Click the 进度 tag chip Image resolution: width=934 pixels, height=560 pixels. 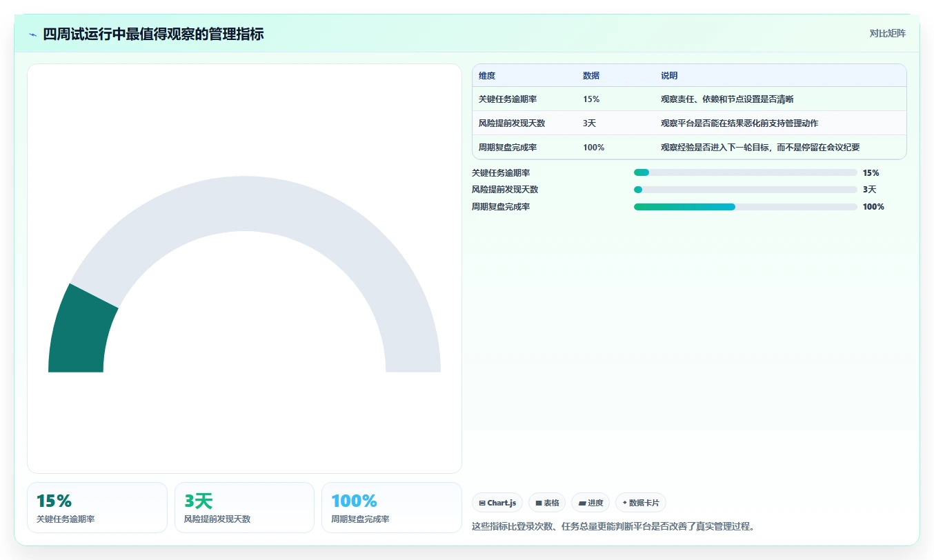pyautogui.click(x=590, y=503)
